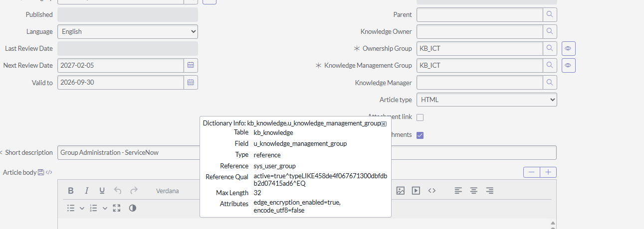Image resolution: width=644 pixels, height=229 pixels.
Task: Click the 'Ownership Group' field label
Action: pyautogui.click(x=387, y=48)
